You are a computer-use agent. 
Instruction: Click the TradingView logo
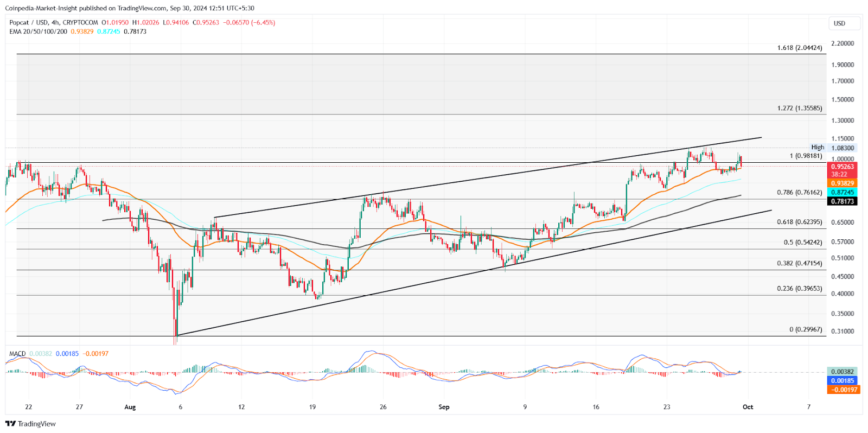click(30, 424)
